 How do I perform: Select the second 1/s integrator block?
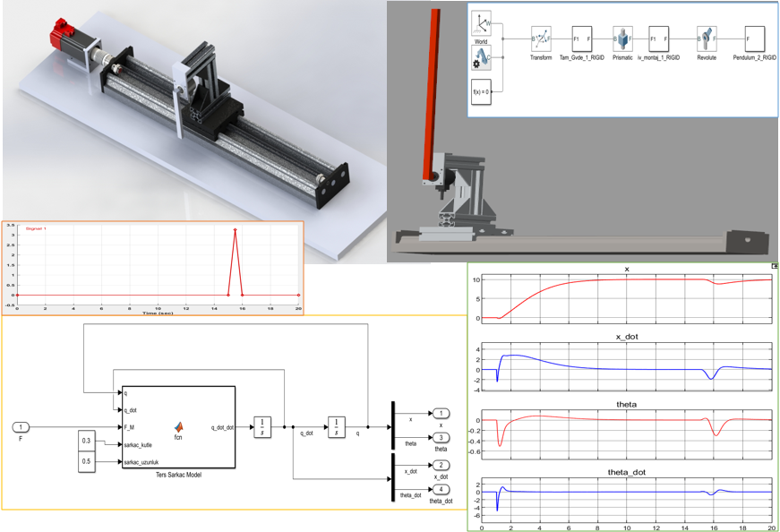pyautogui.click(x=335, y=426)
